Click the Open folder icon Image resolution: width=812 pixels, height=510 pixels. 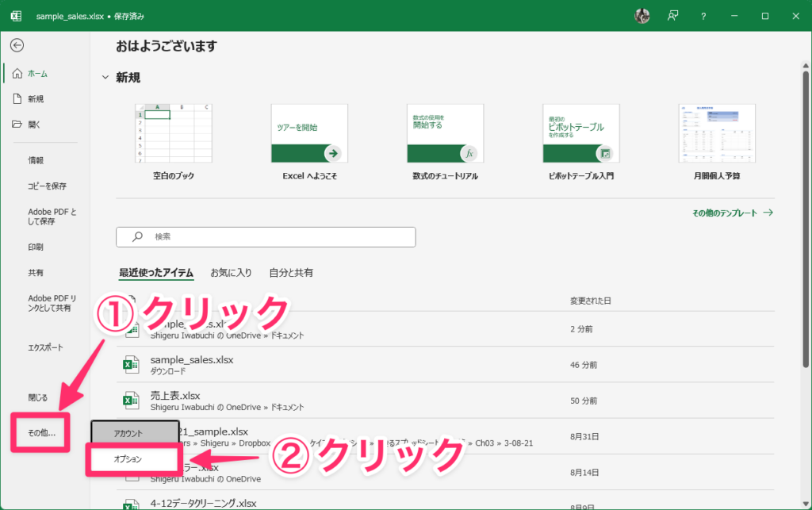tap(17, 125)
